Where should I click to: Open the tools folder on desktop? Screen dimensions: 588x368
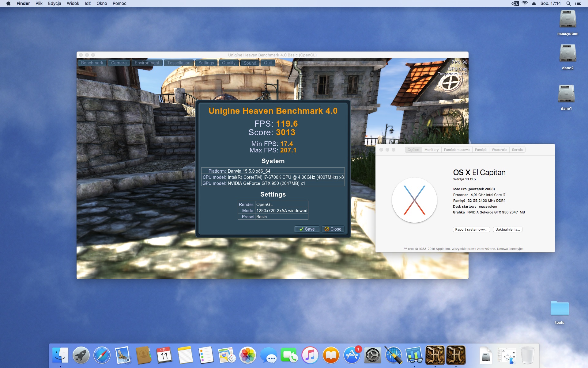pyautogui.click(x=560, y=309)
